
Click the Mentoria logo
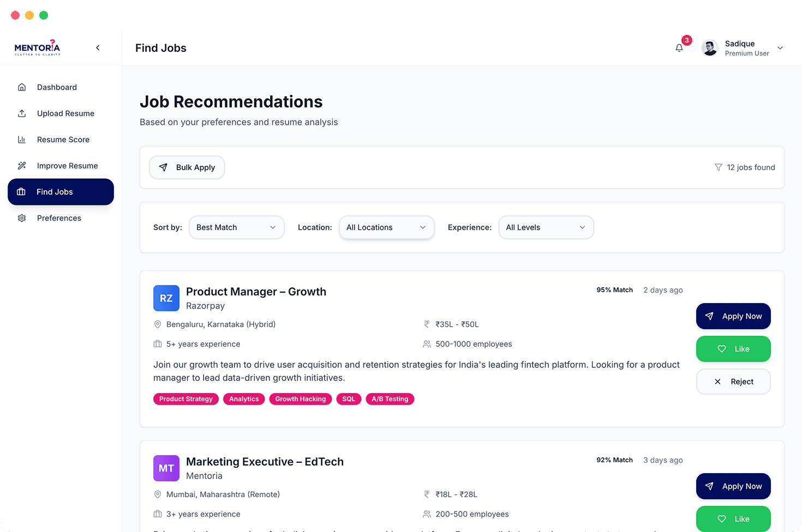pos(37,47)
